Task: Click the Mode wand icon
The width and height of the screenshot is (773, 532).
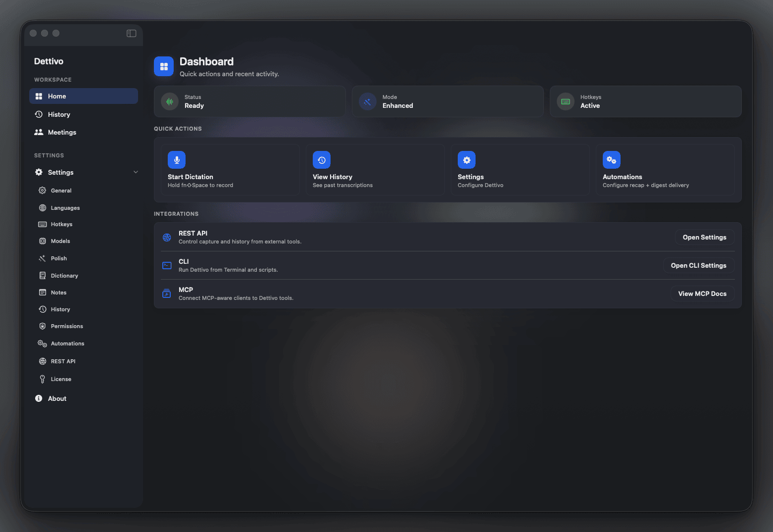Action: coord(368,101)
